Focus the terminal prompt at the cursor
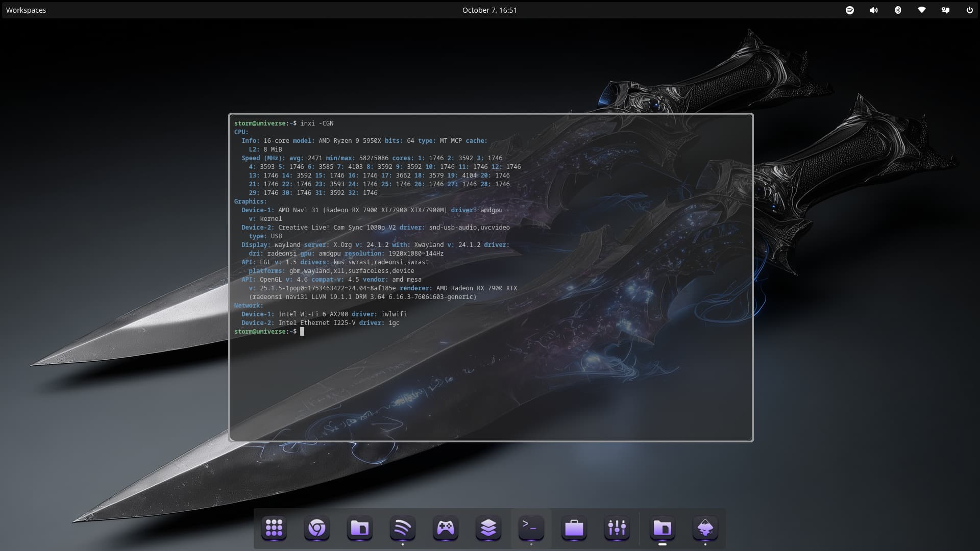The width and height of the screenshot is (980, 551). click(x=302, y=332)
